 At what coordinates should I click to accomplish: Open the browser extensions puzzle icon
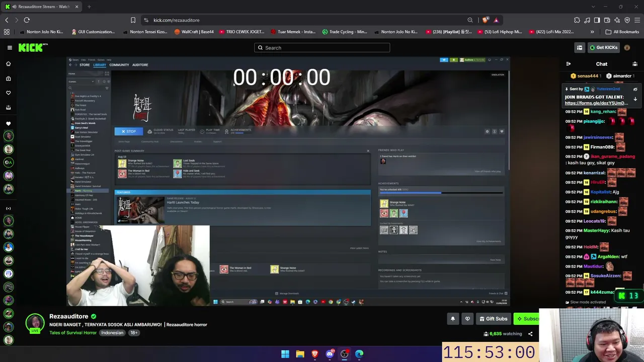pyautogui.click(x=577, y=20)
